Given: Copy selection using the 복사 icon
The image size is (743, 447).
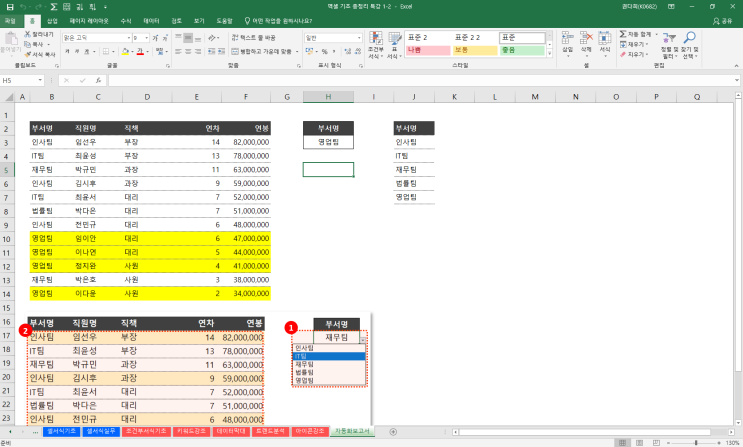Looking at the screenshot, I should point(36,44).
